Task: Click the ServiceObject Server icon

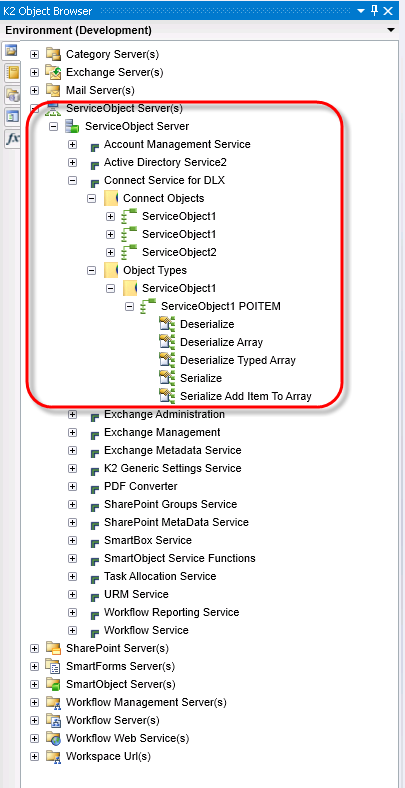Action: point(72,127)
